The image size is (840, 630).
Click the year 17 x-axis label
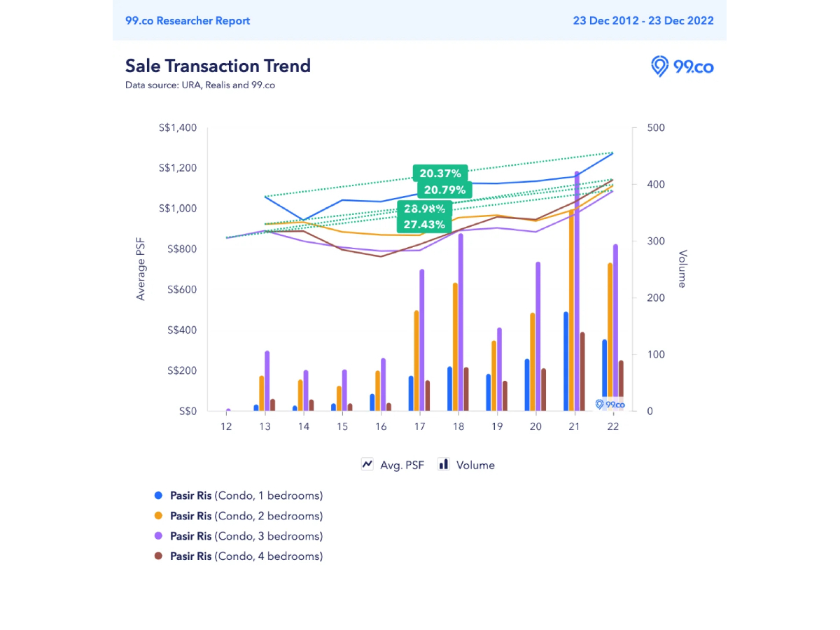(419, 426)
